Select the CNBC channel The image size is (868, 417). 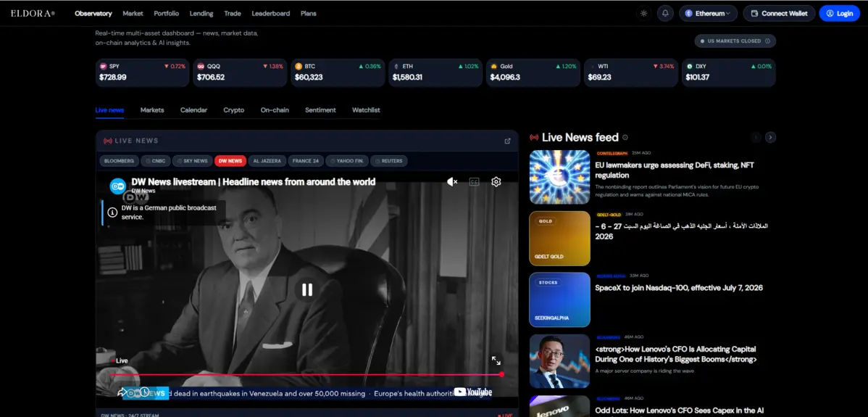click(155, 161)
